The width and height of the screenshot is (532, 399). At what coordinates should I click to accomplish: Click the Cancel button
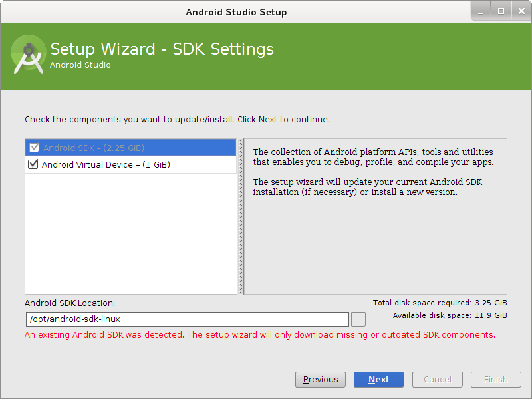pos(438,379)
